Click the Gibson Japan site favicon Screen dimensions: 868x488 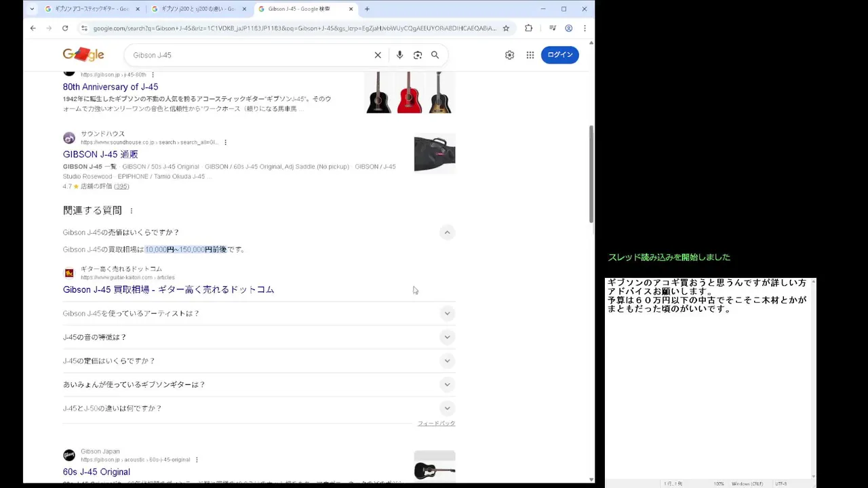[x=69, y=455]
